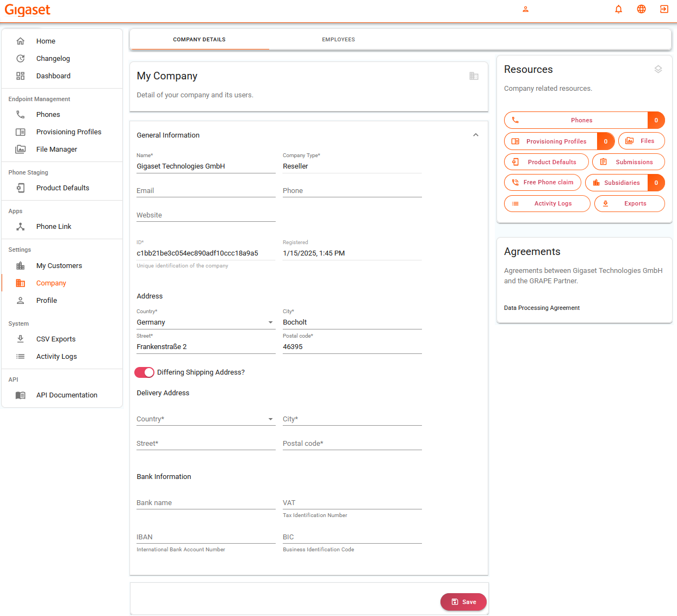Click the Phone input field
The image size is (677, 616).
pyautogui.click(x=352, y=191)
